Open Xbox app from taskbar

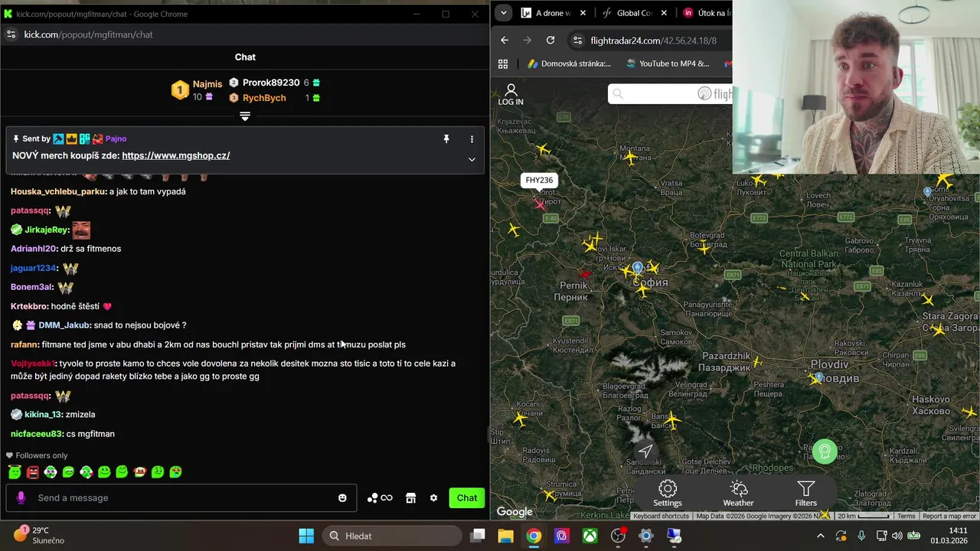590,536
